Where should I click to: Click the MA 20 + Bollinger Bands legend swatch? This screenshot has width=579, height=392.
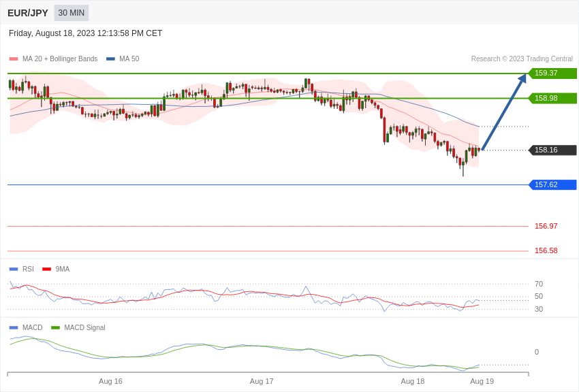click(14, 59)
